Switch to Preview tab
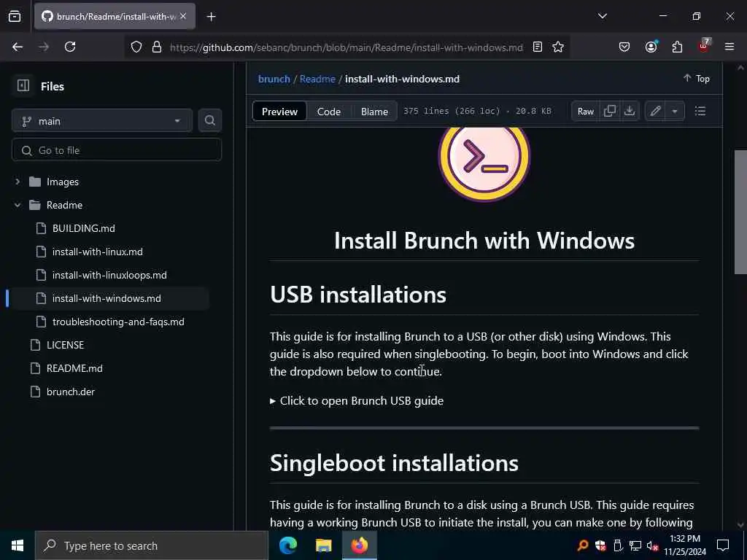Image resolution: width=747 pixels, height=560 pixels. [279, 112]
